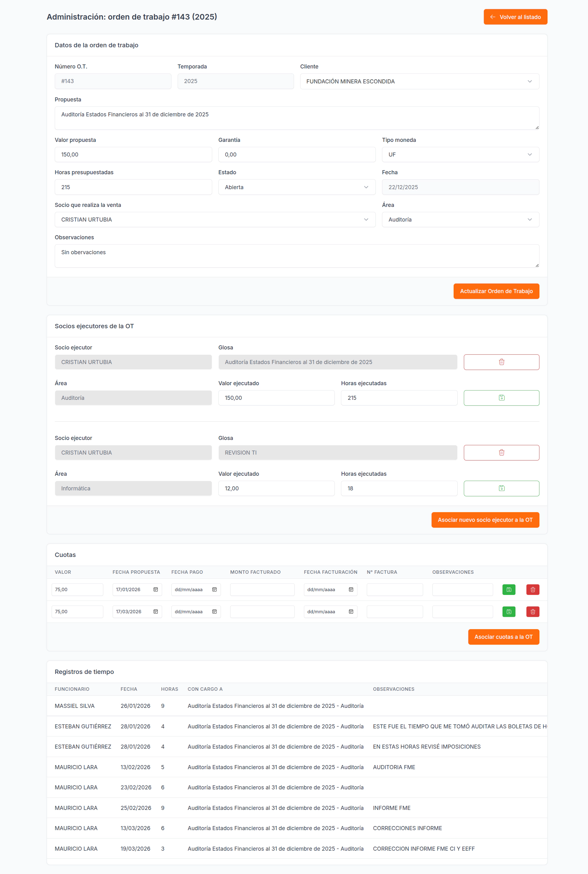Image resolution: width=588 pixels, height=874 pixels.
Task: Save the Informática socio ejecutor values
Action: [x=502, y=488]
